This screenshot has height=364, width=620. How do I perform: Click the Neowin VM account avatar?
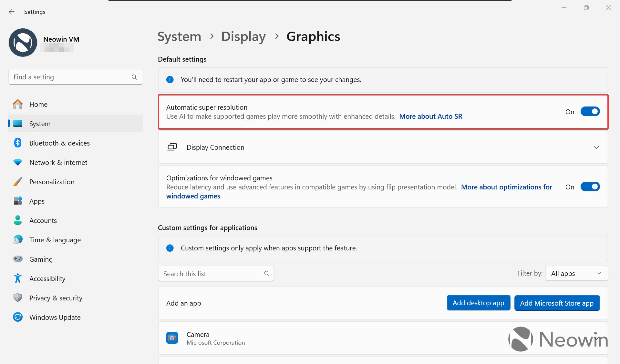(23, 42)
